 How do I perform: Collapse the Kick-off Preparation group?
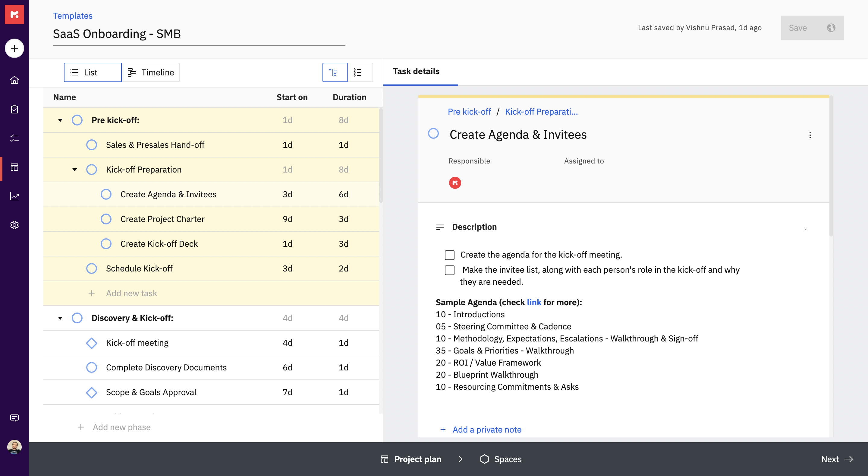[x=75, y=170]
